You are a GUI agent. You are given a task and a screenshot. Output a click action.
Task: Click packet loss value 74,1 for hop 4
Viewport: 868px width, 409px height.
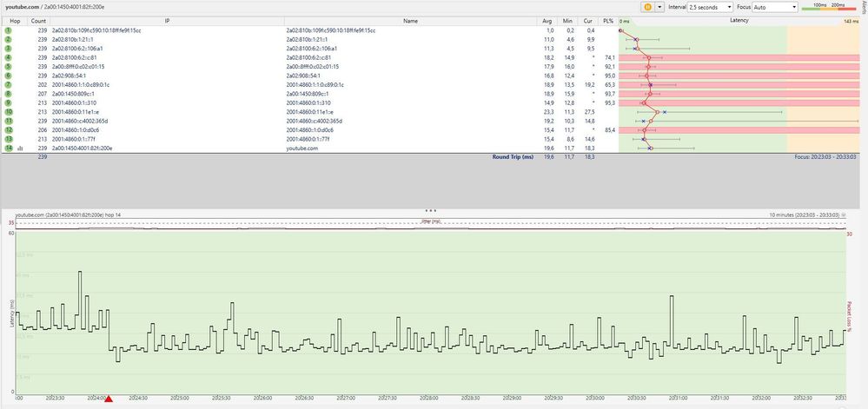pyautogui.click(x=611, y=57)
